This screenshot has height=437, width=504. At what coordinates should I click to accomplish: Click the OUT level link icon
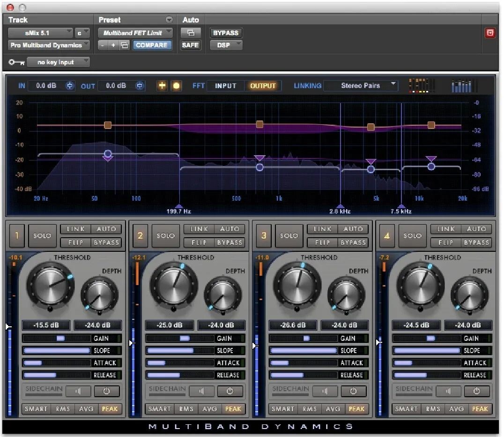pos(139,86)
